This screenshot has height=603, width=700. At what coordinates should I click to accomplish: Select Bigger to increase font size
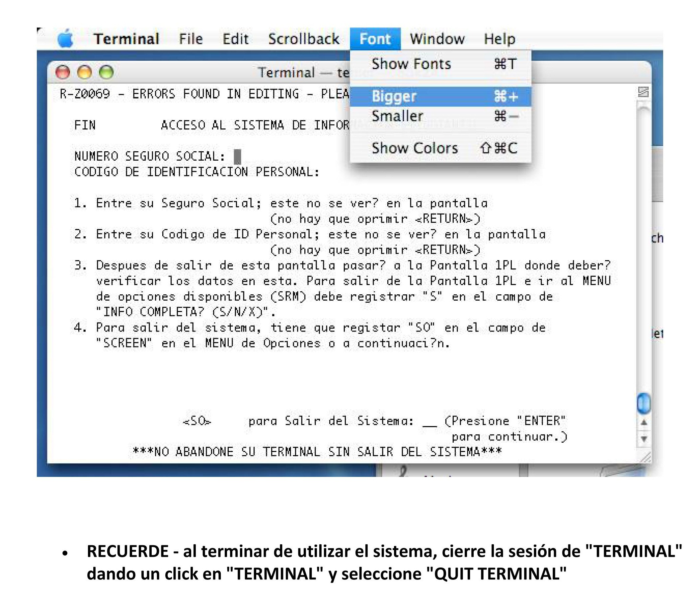tap(440, 97)
